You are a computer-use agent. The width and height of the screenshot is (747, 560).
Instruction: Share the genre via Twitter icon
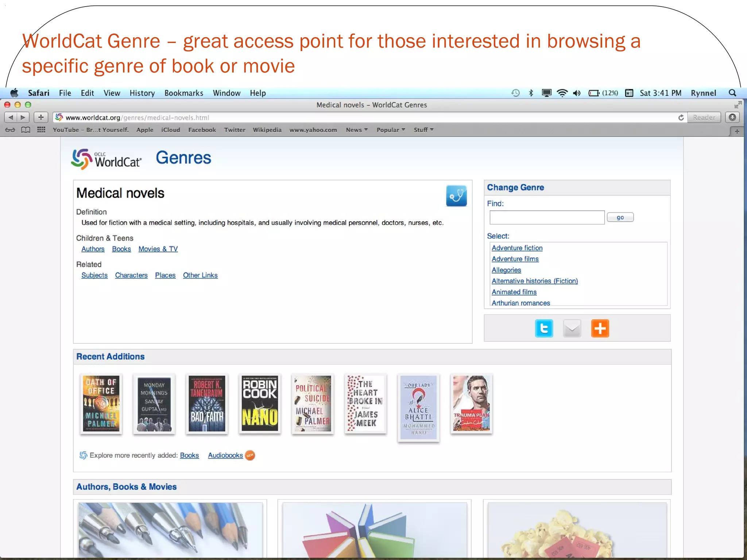(x=544, y=328)
